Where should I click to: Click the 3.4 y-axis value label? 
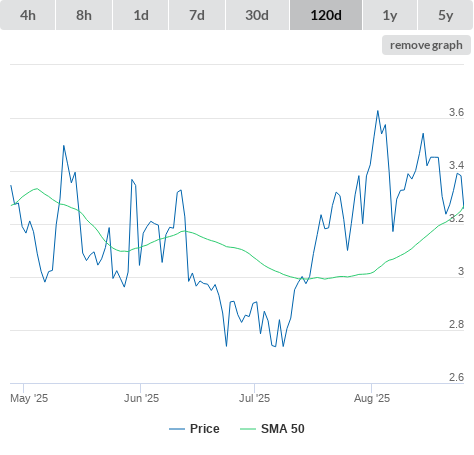click(x=456, y=165)
